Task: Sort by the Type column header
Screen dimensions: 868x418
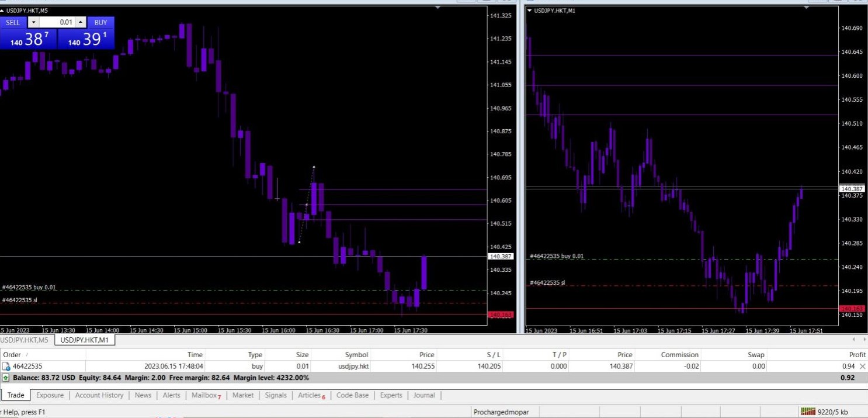Action: pos(255,355)
